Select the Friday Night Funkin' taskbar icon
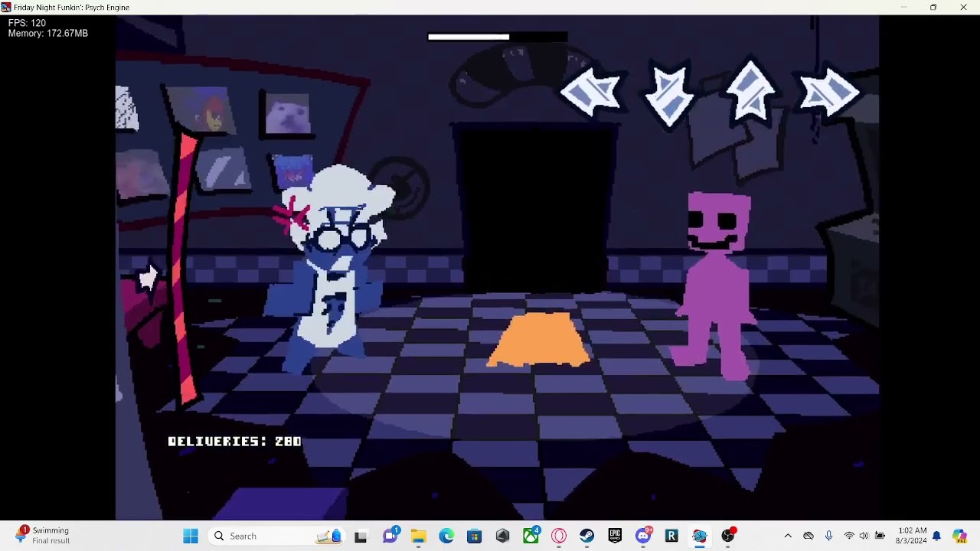 click(x=700, y=536)
